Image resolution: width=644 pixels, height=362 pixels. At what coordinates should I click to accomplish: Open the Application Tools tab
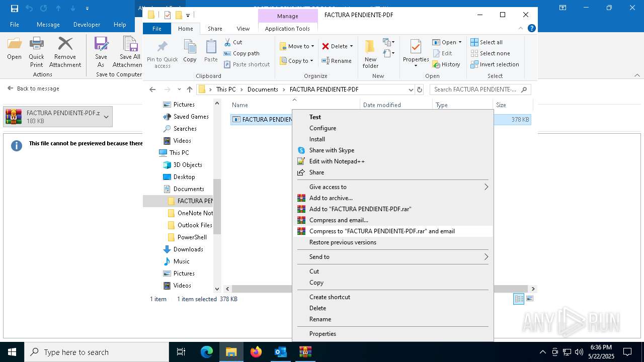point(287,29)
